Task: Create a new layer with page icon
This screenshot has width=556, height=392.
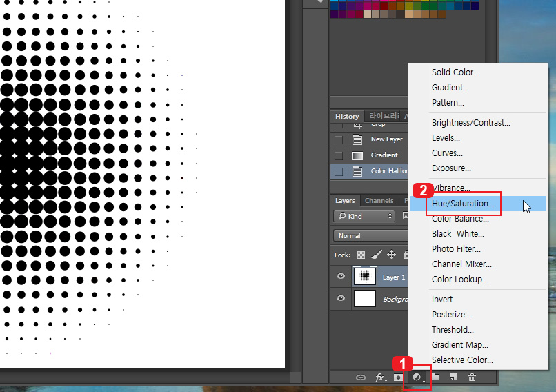Action: [x=453, y=377]
